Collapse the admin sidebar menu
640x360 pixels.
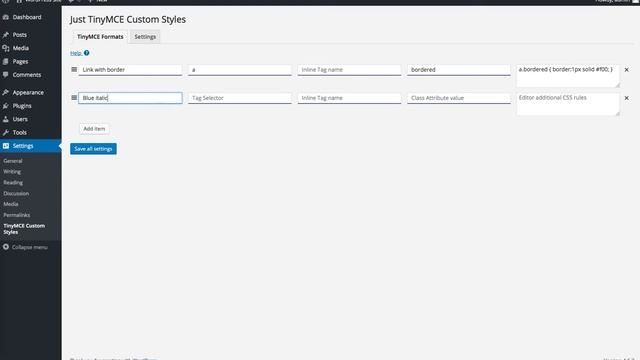tap(25, 247)
